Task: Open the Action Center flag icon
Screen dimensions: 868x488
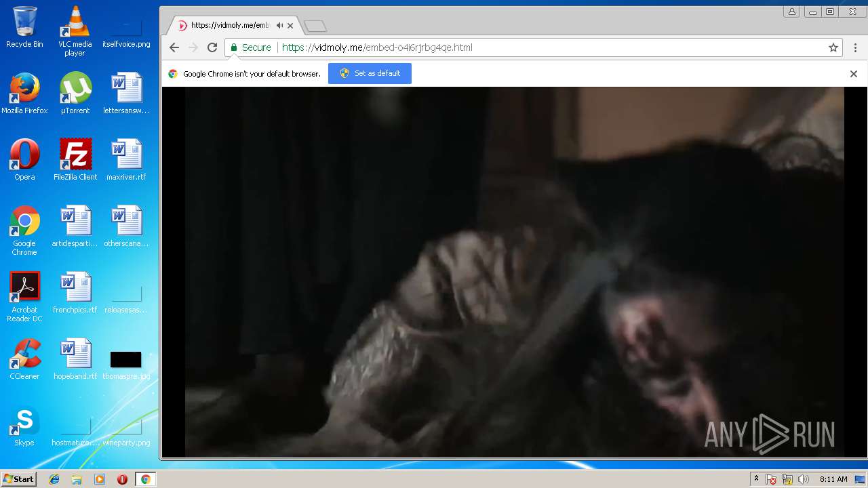Action: coord(771,479)
